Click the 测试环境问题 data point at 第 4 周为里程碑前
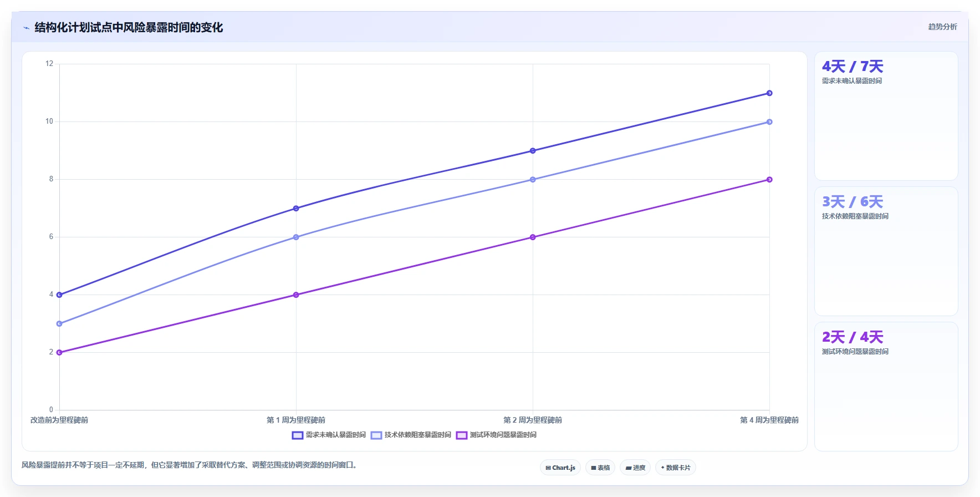980x497 pixels. (769, 180)
